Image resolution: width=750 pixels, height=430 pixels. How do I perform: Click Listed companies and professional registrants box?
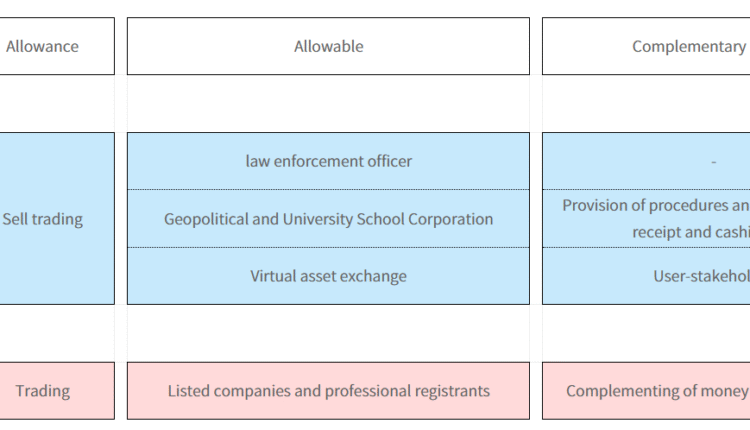click(x=328, y=390)
